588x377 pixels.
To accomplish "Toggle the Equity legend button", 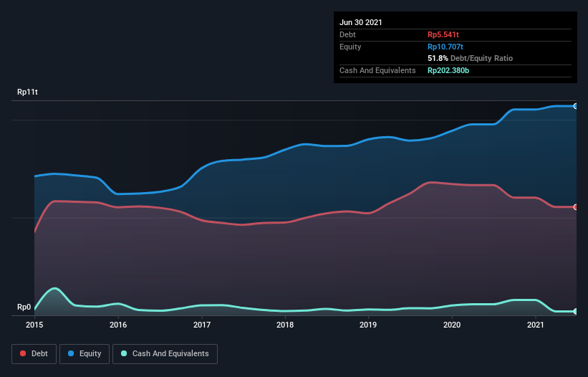I will pyautogui.click(x=85, y=354).
